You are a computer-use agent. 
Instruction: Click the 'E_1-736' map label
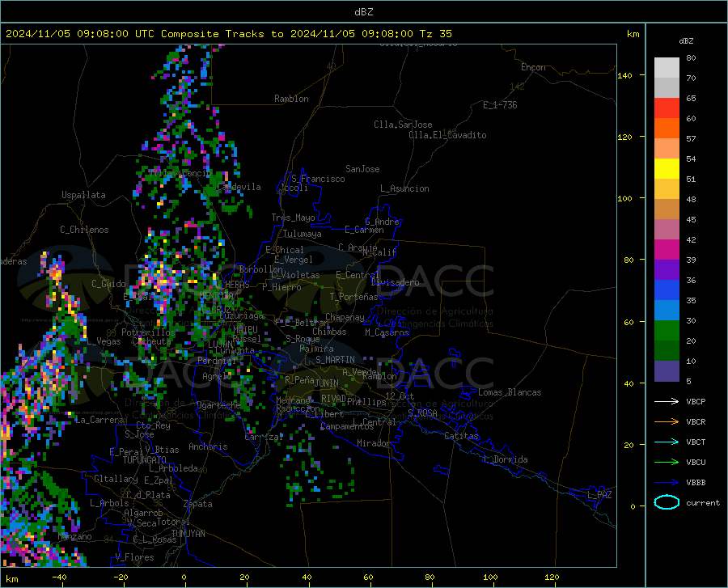click(500, 105)
